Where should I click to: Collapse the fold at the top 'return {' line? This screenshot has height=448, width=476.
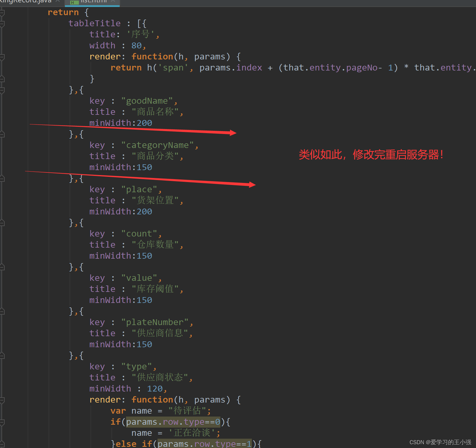click(2, 13)
